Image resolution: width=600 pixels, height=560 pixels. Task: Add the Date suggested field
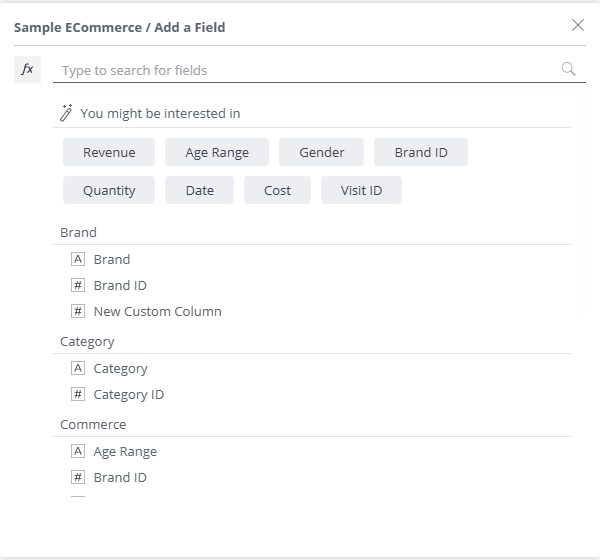coord(199,190)
